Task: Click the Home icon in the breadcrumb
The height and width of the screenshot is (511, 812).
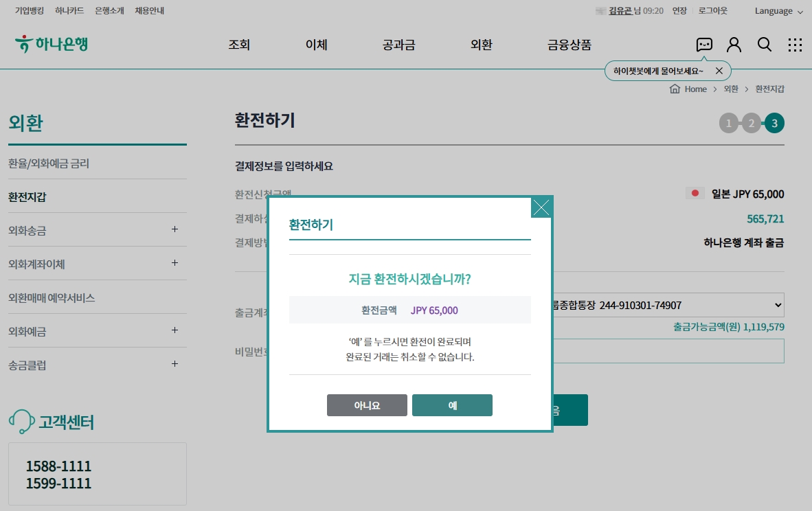Action: click(x=675, y=89)
